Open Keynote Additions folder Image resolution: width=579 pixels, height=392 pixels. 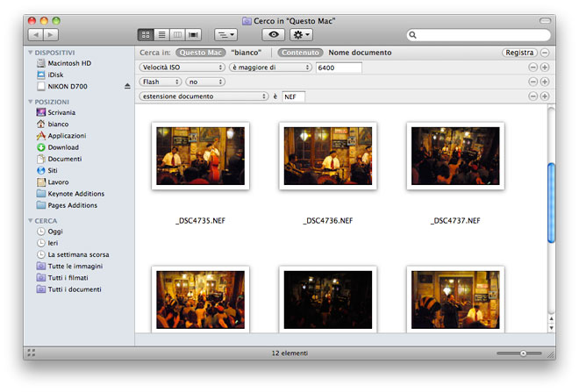tap(76, 194)
